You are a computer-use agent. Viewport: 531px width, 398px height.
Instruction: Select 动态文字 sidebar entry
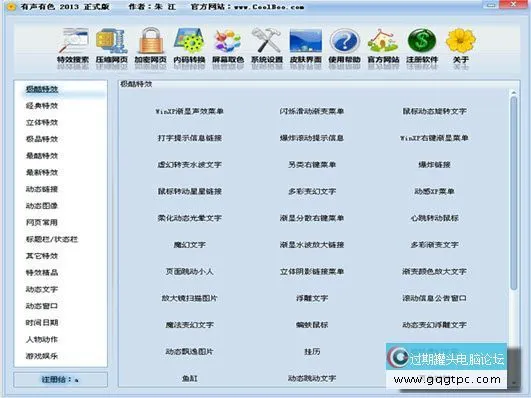(42, 289)
